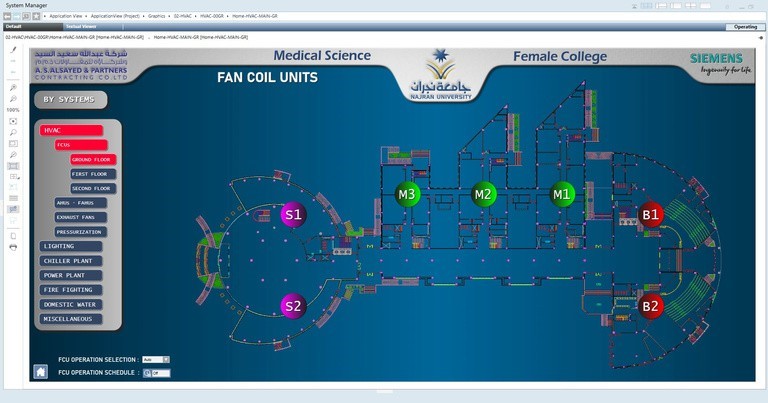Go to home screen via house icon
Viewport: 768px width, 403px height.
click(x=41, y=372)
